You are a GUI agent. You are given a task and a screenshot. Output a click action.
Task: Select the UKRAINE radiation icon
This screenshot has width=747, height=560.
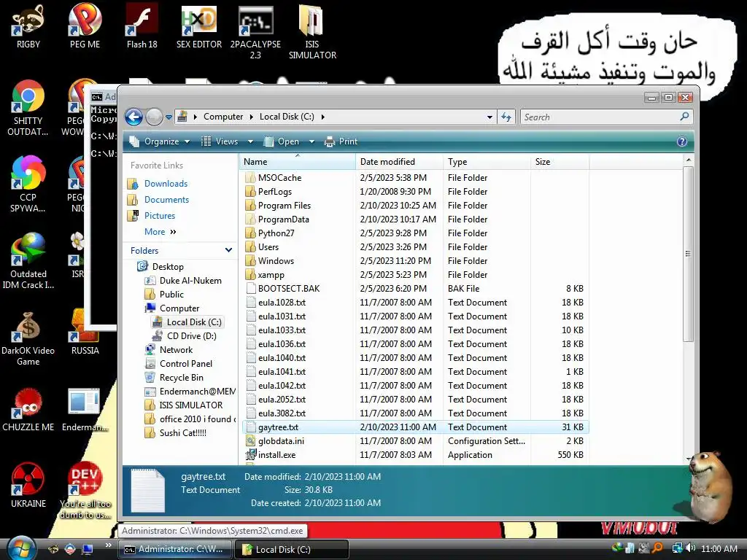(28, 486)
